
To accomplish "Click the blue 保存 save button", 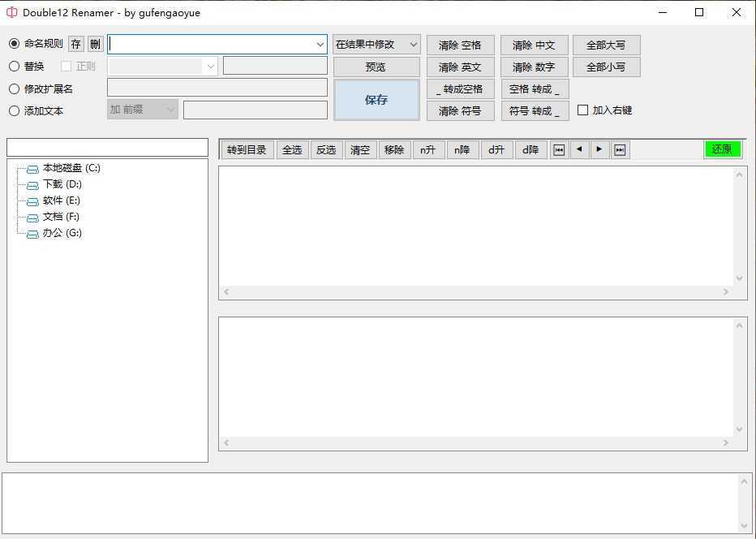I will [376, 99].
